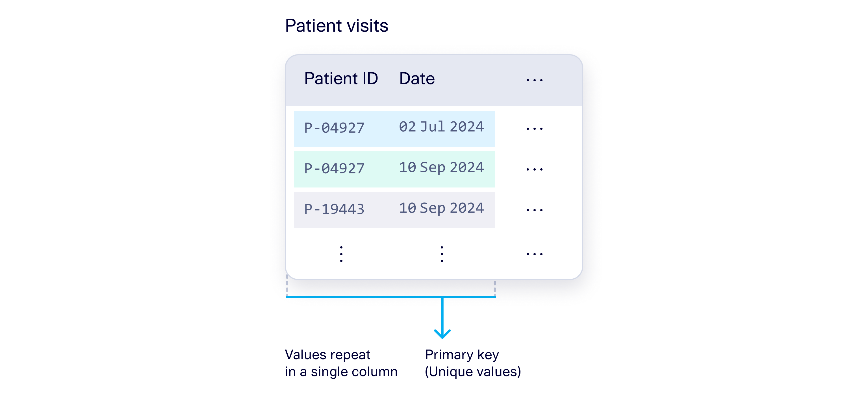
Task: Click the horizontal ellipsis in the bottom table row
Action: coord(534,254)
